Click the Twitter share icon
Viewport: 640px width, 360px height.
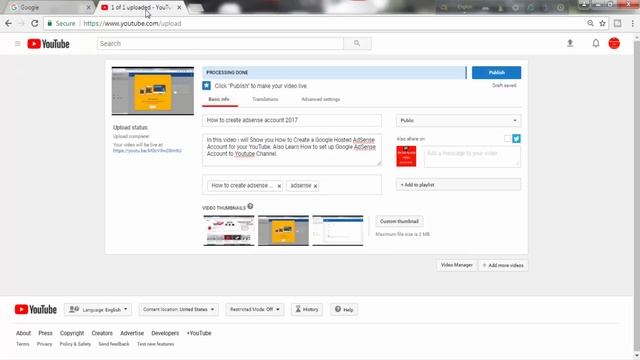pyautogui.click(x=516, y=139)
